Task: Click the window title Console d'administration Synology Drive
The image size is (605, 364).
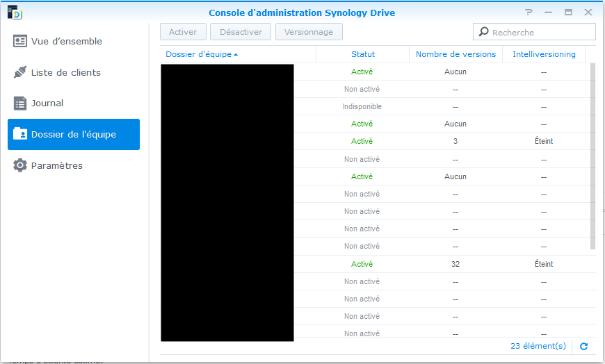Action: pyautogui.click(x=302, y=13)
